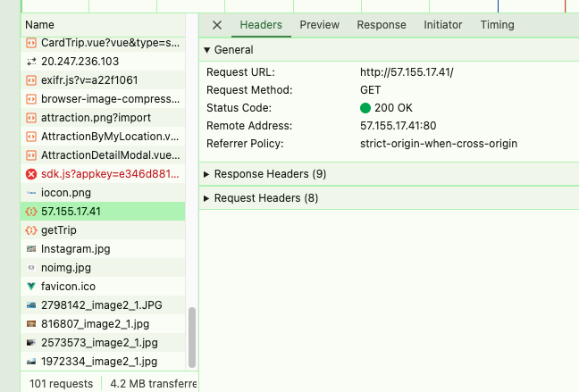Click the favicon.ico Vue logo icon
The width and height of the screenshot is (579, 392).
31,287
